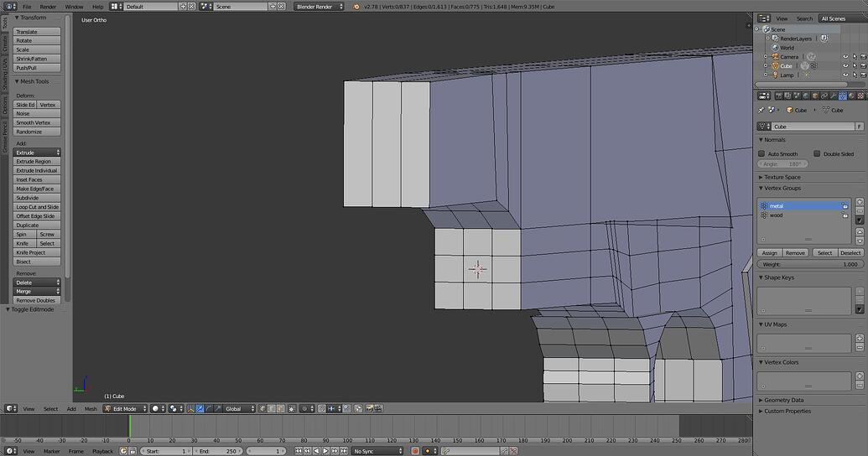Open the File menu

click(x=27, y=7)
